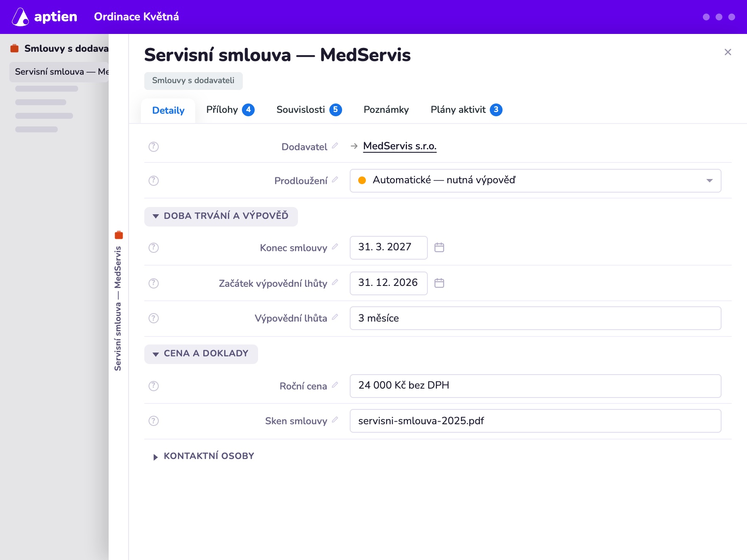Viewport: 747px width, 560px height.
Task: Click help icon for Roční cena
Action: coord(154,386)
